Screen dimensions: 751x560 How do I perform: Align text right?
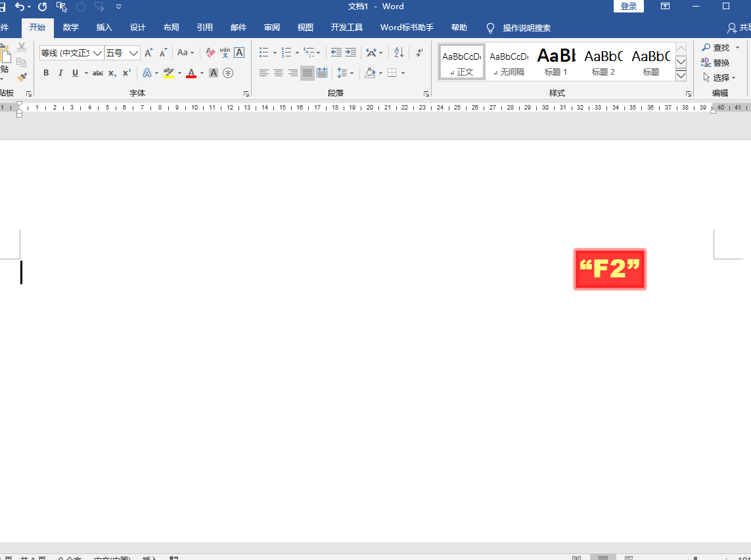292,73
